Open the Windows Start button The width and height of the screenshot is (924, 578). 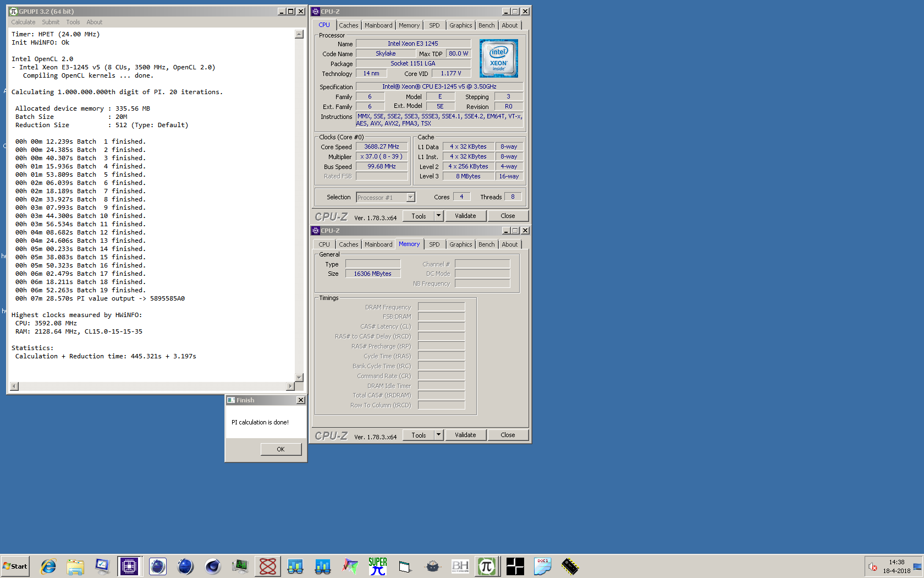pyautogui.click(x=15, y=566)
